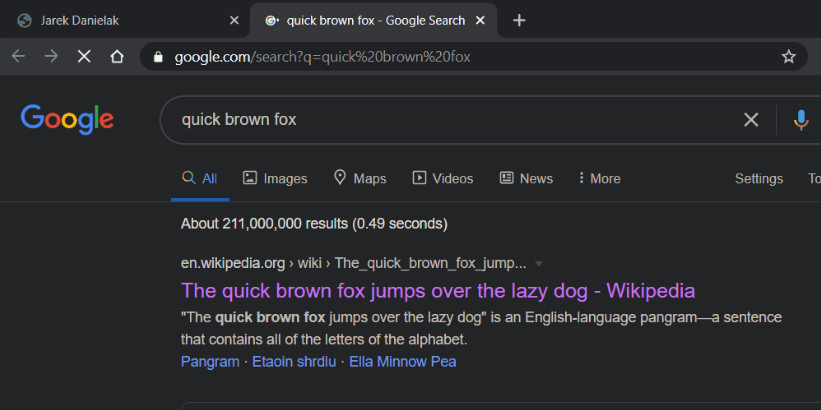Image resolution: width=821 pixels, height=410 pixels.
Task: Switch to Videos results
Action: coord(443,179)
